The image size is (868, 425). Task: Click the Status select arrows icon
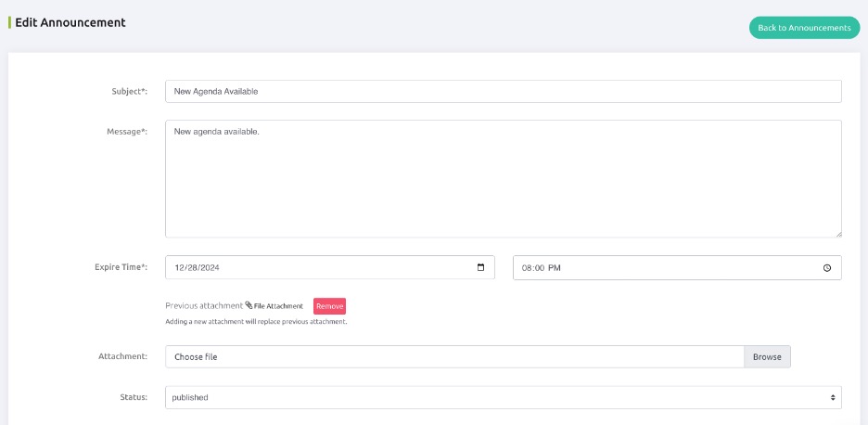point(832,397)
